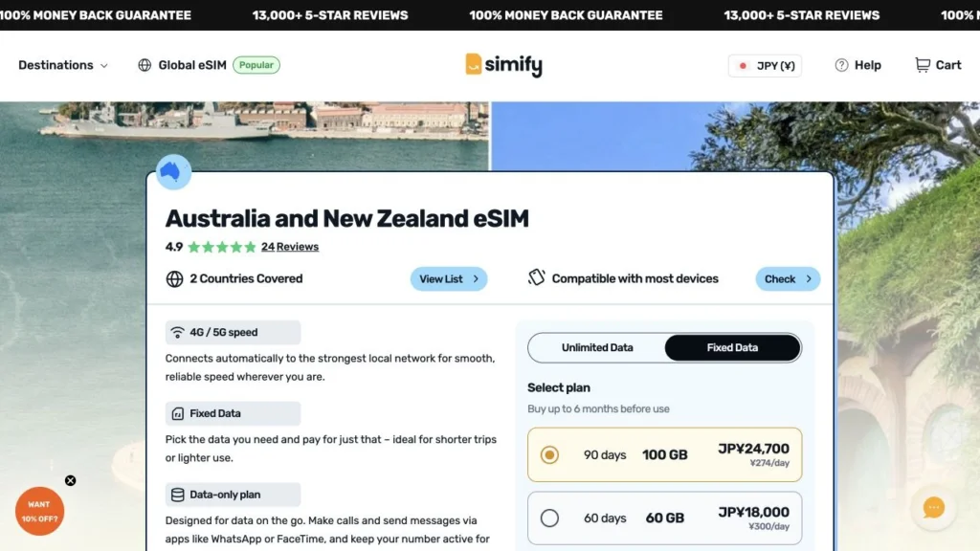Image resolution: width=980 pixels, height=551 pixels.
Task: Select the 60 days 60 GB plan radio
Action: coord(549,518)
